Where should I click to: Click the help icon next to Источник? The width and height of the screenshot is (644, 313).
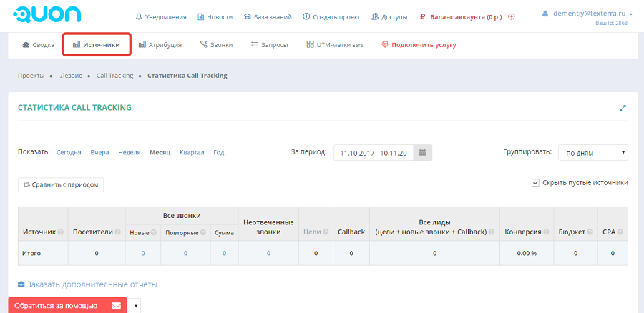tap(61, 232)
